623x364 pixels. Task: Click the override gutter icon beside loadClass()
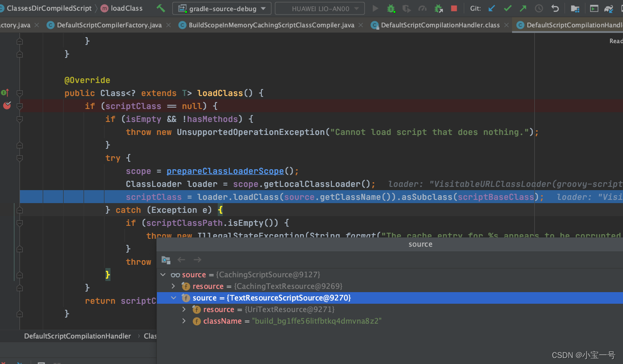click(x=5, y=93)
